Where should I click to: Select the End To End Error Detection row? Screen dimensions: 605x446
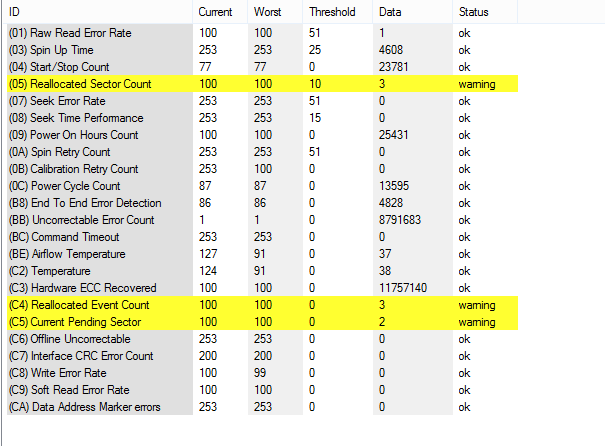pos(84,203)
